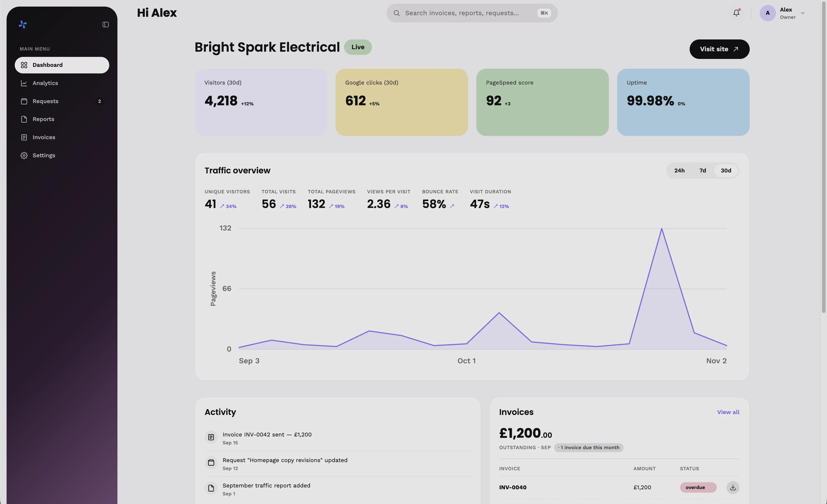Click the September traffic report icon

(211, 488)
